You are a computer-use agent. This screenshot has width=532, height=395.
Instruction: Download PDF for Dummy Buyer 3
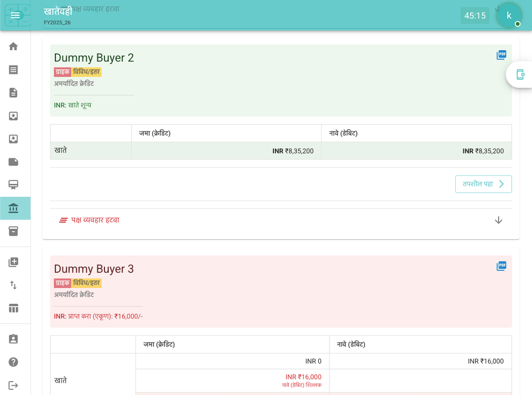[501, 266]
